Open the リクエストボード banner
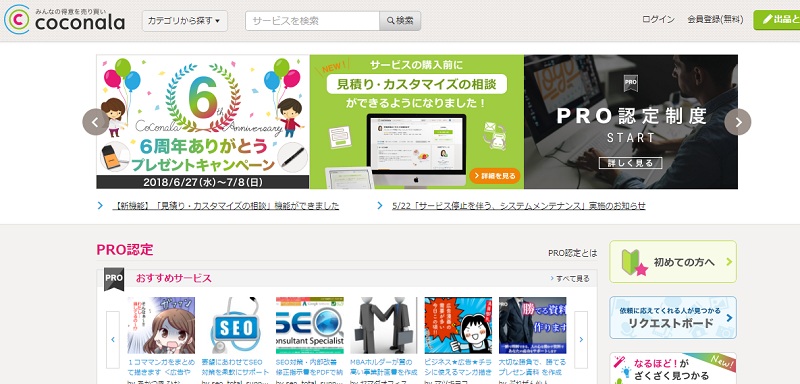Screen dimensions: 800x384 click(x=673, y=317)
